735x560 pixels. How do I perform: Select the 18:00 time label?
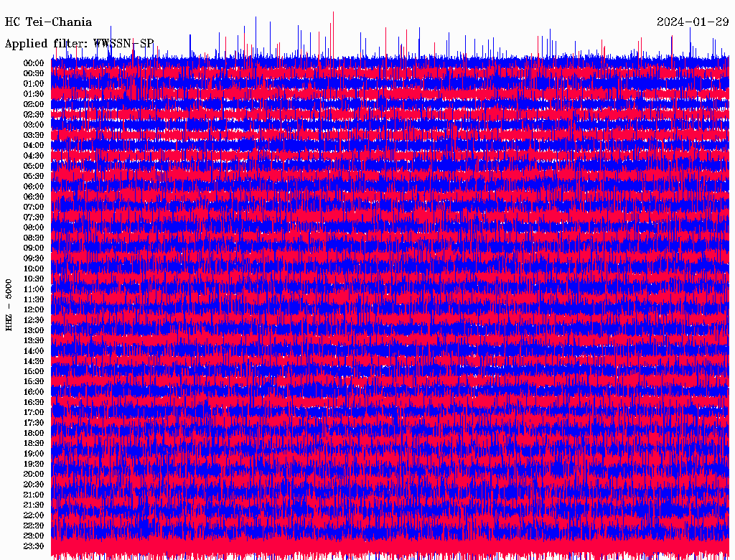[x=34, y=434]
